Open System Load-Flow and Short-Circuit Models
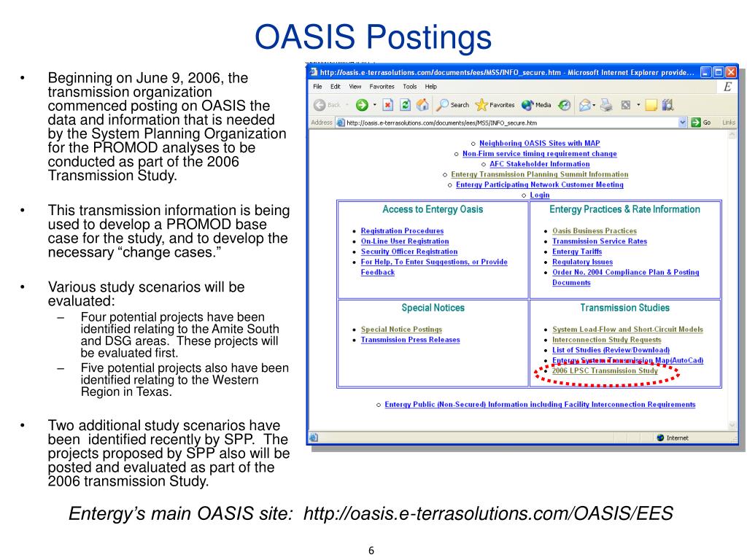 point(627,329)
